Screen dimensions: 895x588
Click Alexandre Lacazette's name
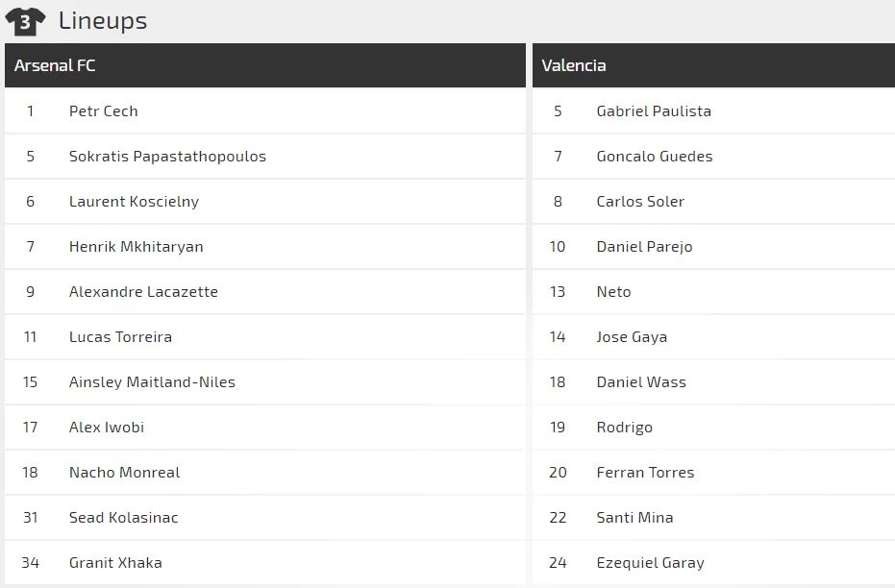point(143,292)
